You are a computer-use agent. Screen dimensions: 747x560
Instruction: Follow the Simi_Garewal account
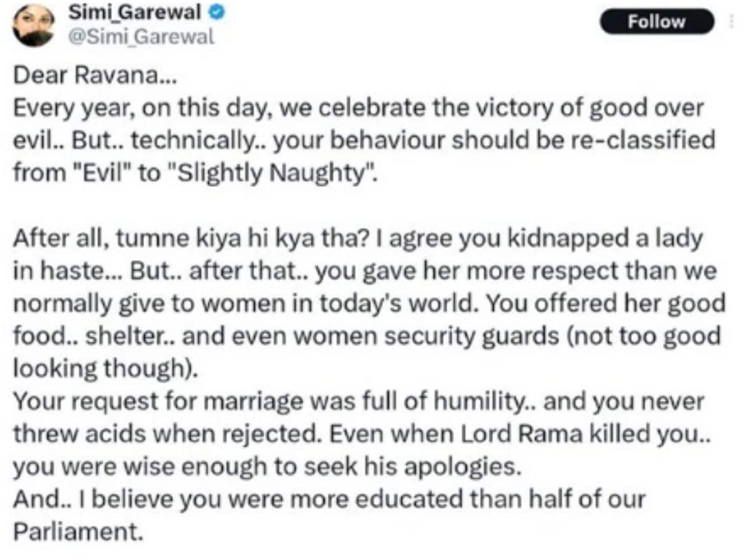coord(656,22)
